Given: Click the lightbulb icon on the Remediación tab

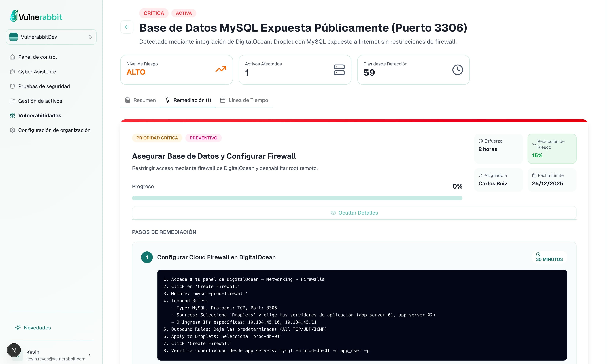Looking at the screenshot, I should click(x=168, y=100).
